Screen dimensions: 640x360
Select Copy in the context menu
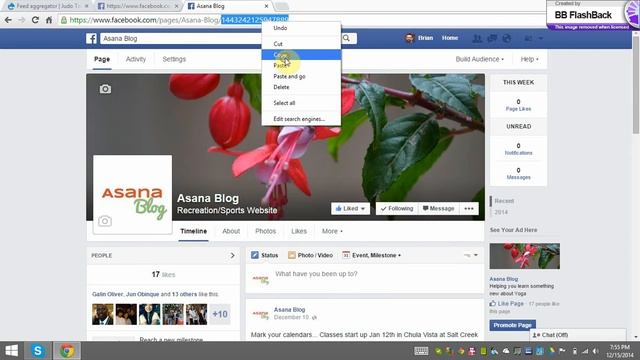click(301, 55)
